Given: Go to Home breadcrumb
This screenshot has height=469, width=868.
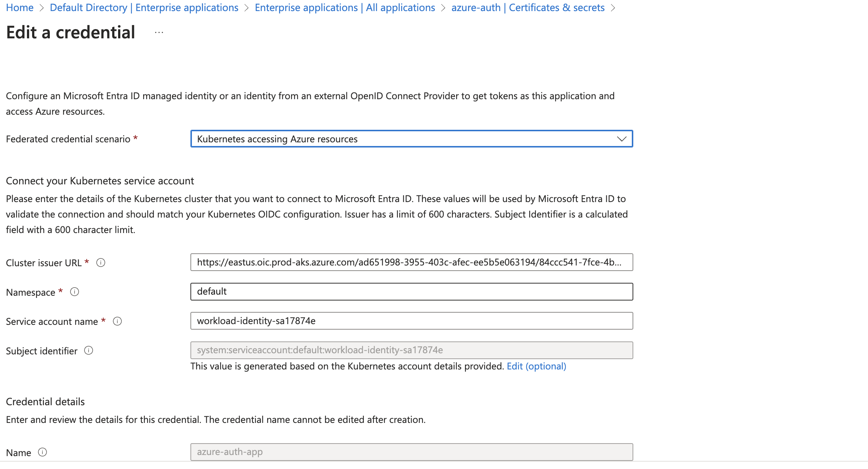Looking at the screenshot, I should (20, 8).
